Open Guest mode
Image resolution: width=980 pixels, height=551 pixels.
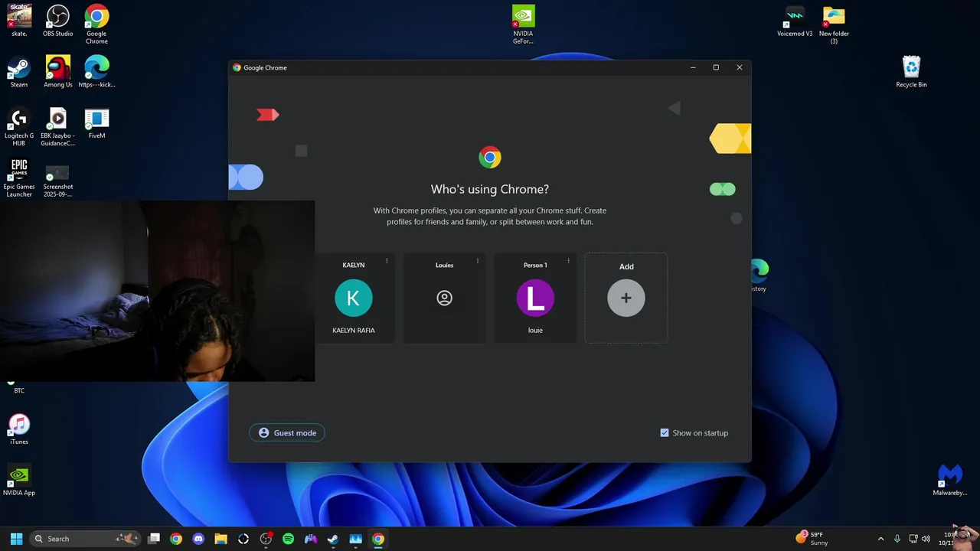click(x=287, y=433)
